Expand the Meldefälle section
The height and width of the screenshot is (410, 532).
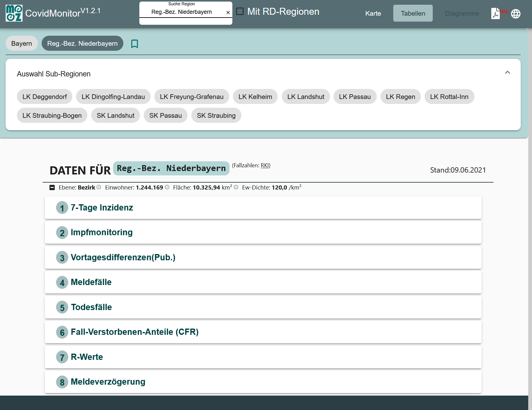pos(263,282)
